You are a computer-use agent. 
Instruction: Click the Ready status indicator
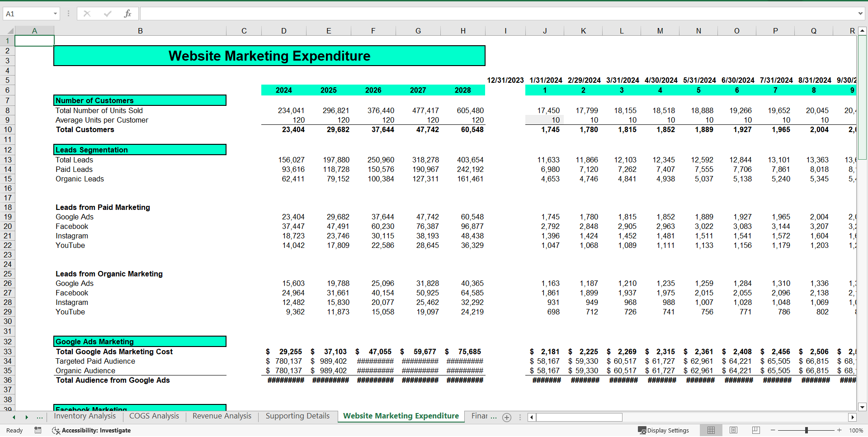coord(14,430)
